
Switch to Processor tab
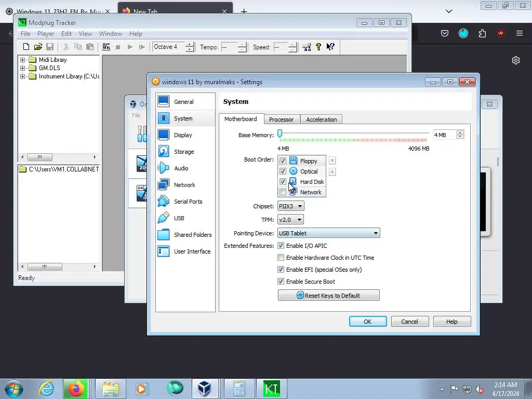coord(281,119)
